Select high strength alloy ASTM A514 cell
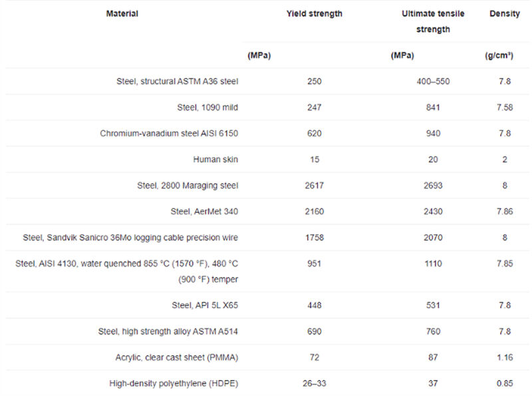The width and height of the screenshot is (532, 396). coord(168,331)
